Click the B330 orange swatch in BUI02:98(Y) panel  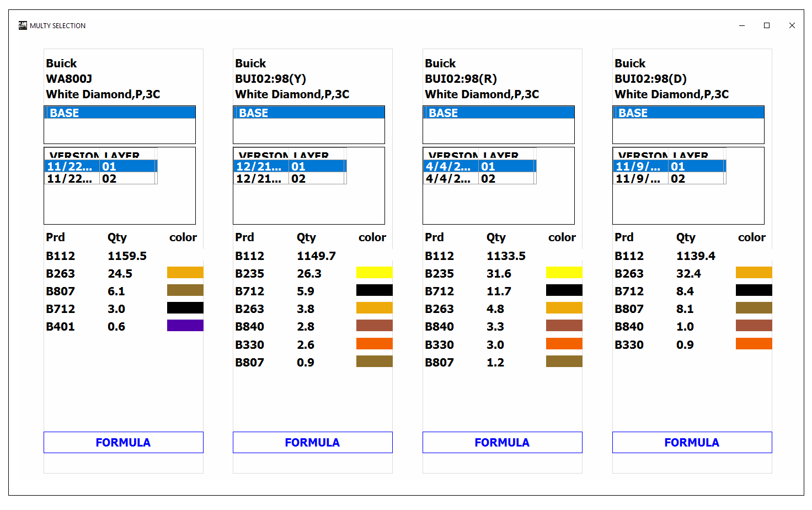(375, 343)
